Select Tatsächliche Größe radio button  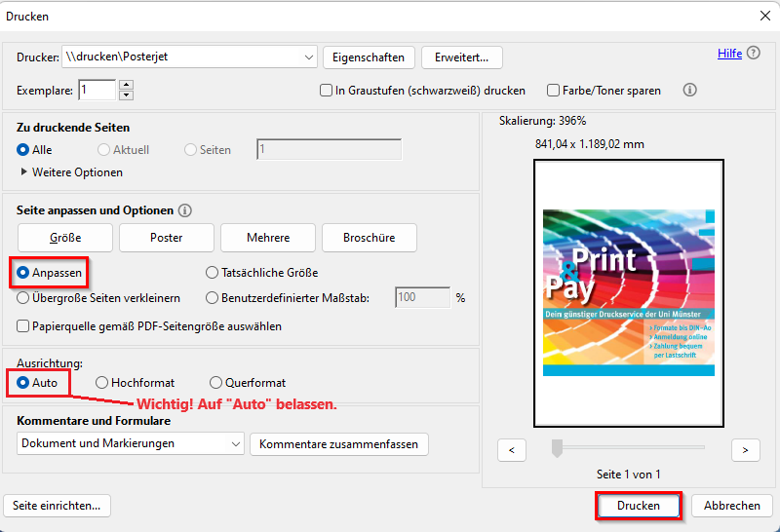pos(213,273)
